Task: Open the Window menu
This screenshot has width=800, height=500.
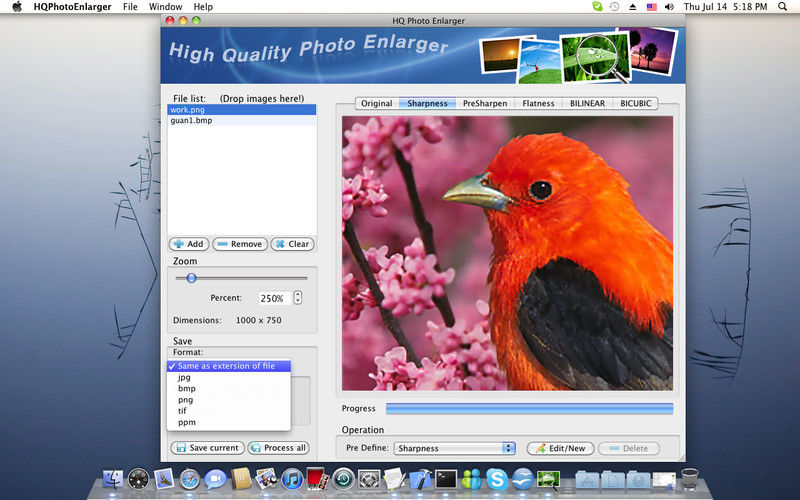Action: (x=165, y=7)
